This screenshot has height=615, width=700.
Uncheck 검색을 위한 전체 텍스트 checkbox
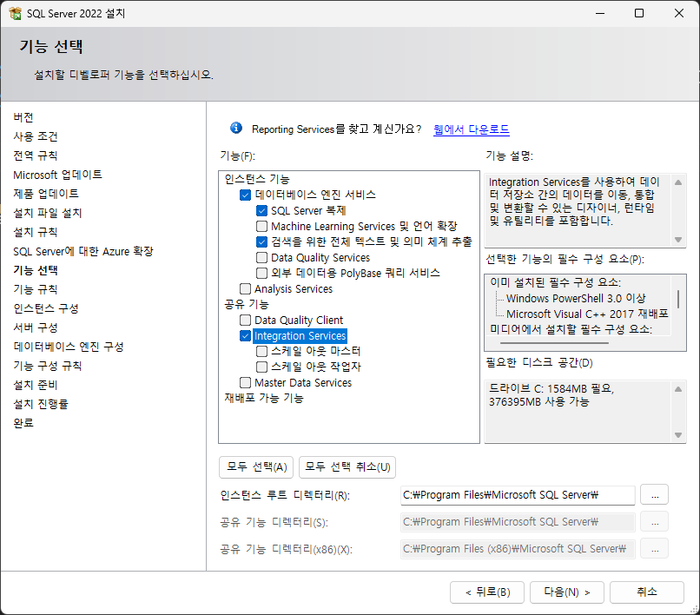(x=261, y=242)
